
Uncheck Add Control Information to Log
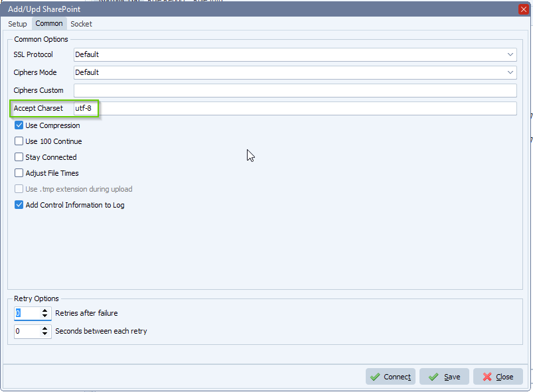(19, 205)
